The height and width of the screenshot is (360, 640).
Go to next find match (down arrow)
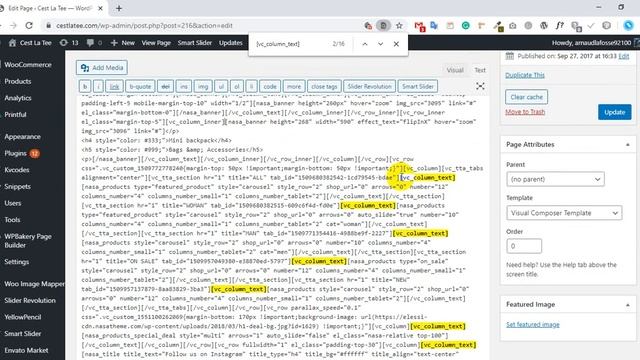click(x=380, y=44)
